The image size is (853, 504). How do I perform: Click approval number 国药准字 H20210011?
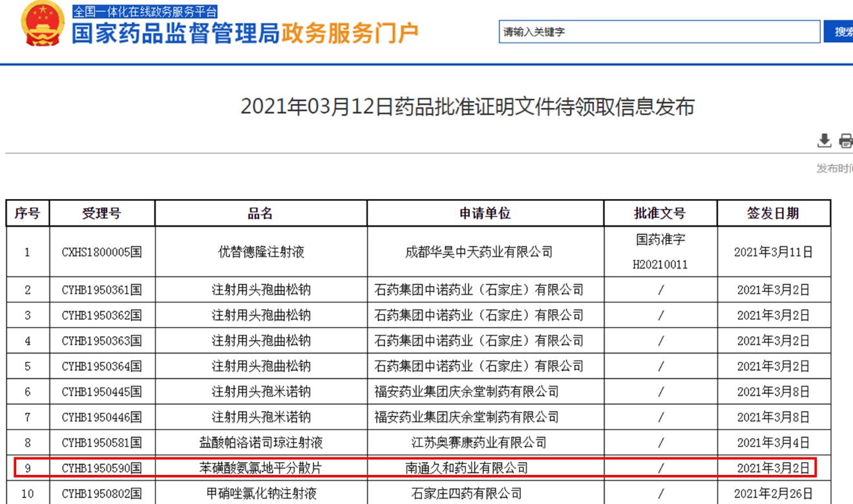coord(660,252)
